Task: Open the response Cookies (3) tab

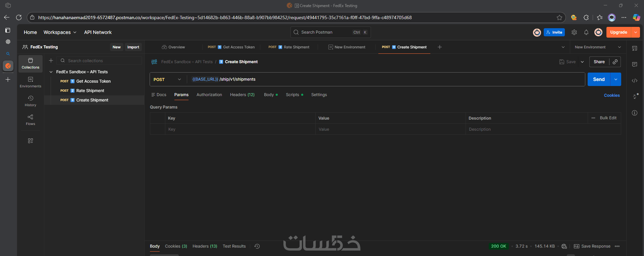Action: (x=176, y=246)
